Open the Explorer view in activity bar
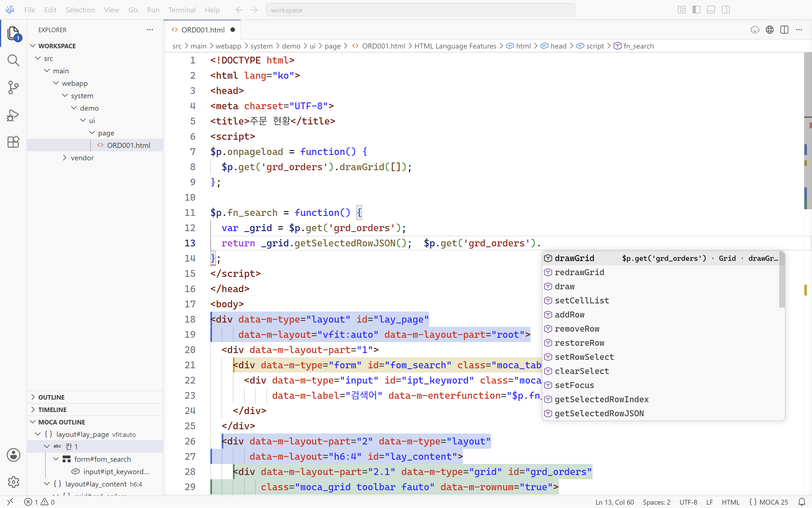Image resolution: width=812 pixels, height=508 pixels. pyautogui.click(x=14, y=33)
